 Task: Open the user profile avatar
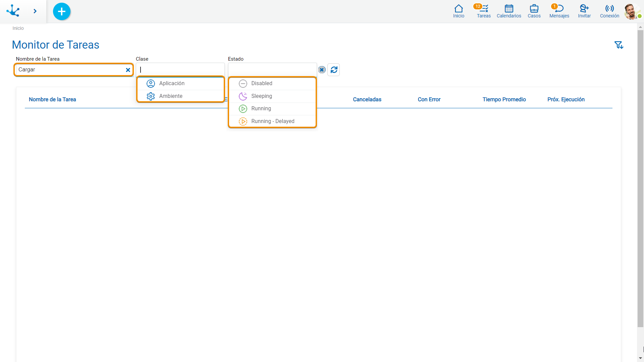click(632, 11)
